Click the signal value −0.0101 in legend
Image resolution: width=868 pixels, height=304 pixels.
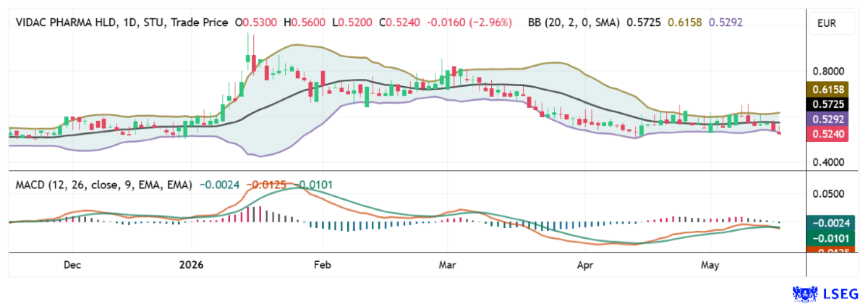312,185
